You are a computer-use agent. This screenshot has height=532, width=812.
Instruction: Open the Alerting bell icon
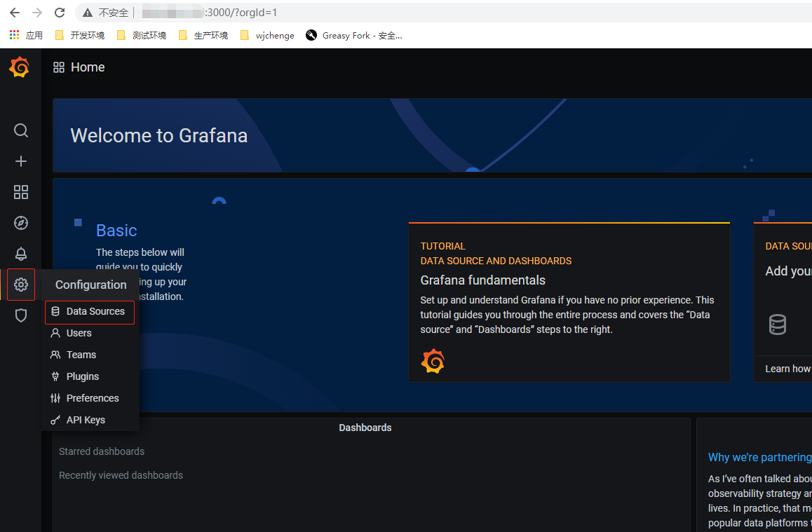(x=21, y=254)
